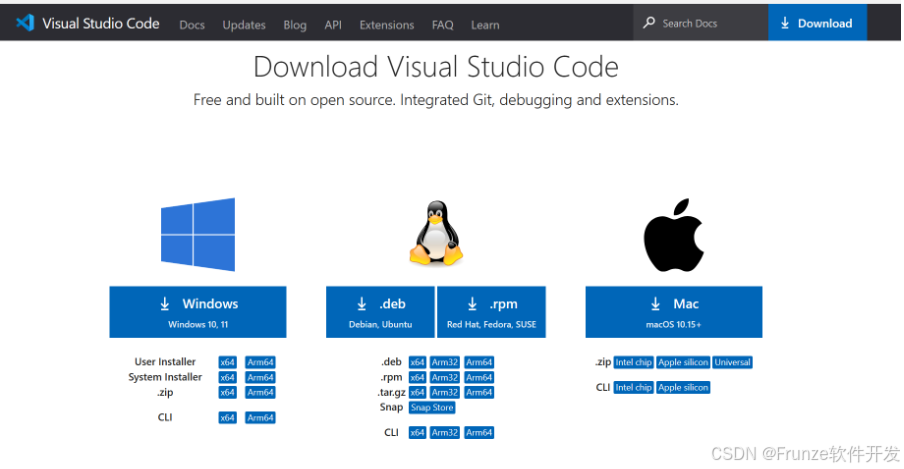This screenshot has height=469, width=904.
Task: Click the blue Download button in header
Action: click(x=817, y=22)
